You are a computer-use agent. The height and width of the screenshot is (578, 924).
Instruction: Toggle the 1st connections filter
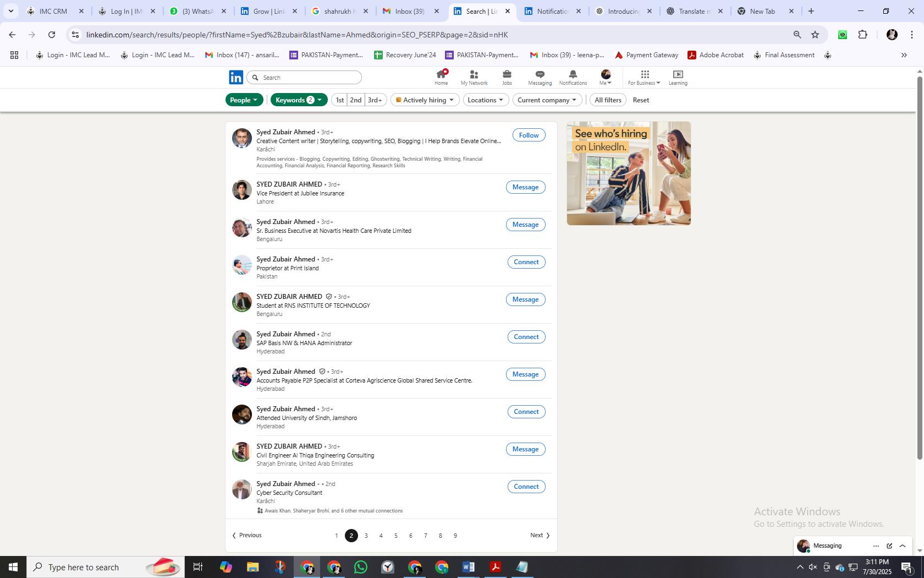(339, 100)
